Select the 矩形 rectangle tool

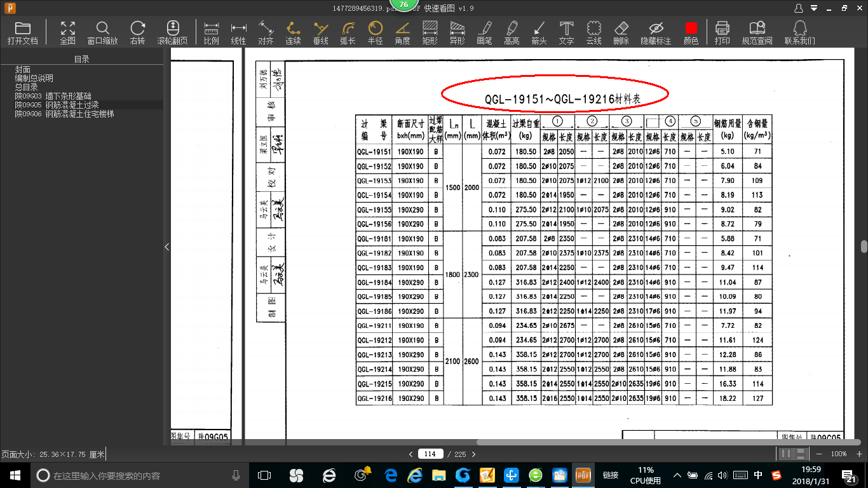(430, 33)
